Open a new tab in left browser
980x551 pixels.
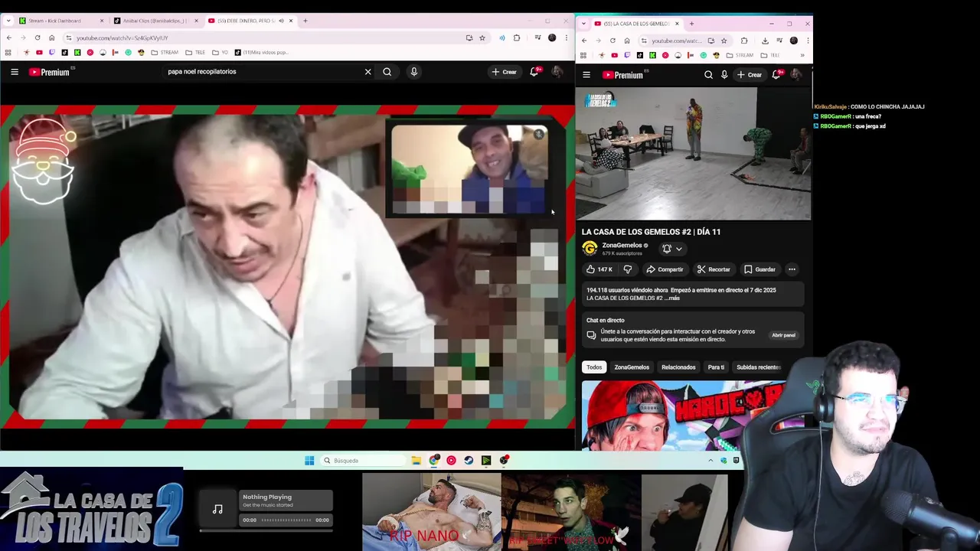(305, 21)
